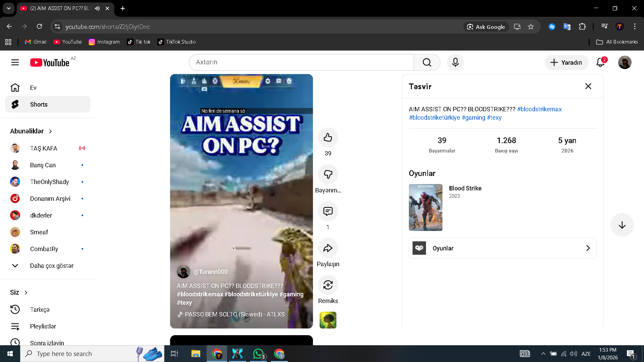Click the Yaradın create button
This screenshot has width=644, height=362.
(x=566, y=62)
